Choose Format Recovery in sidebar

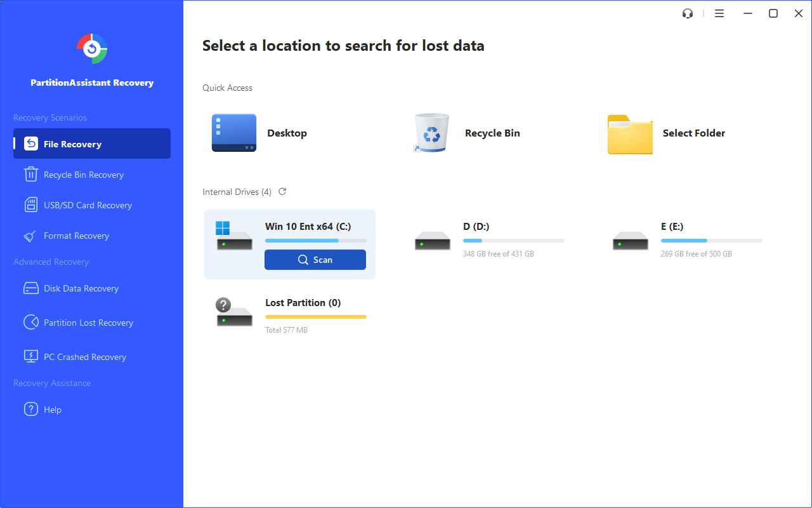click(92, 236)
